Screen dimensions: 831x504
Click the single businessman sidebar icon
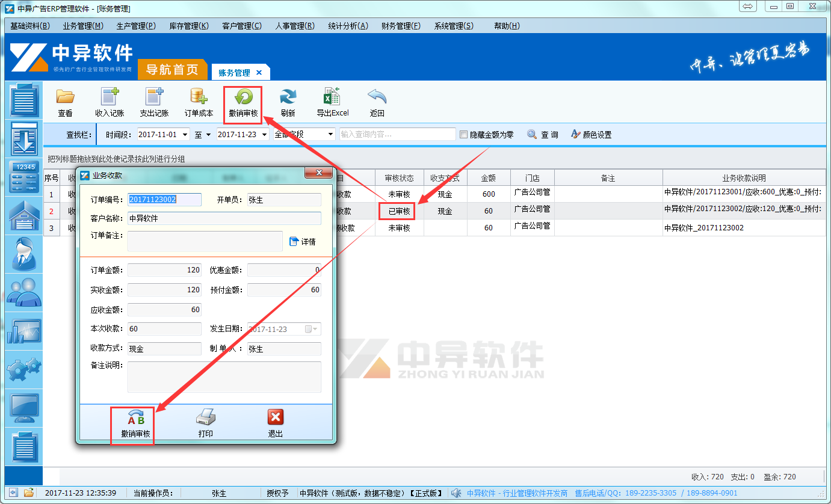click(25, 254)
